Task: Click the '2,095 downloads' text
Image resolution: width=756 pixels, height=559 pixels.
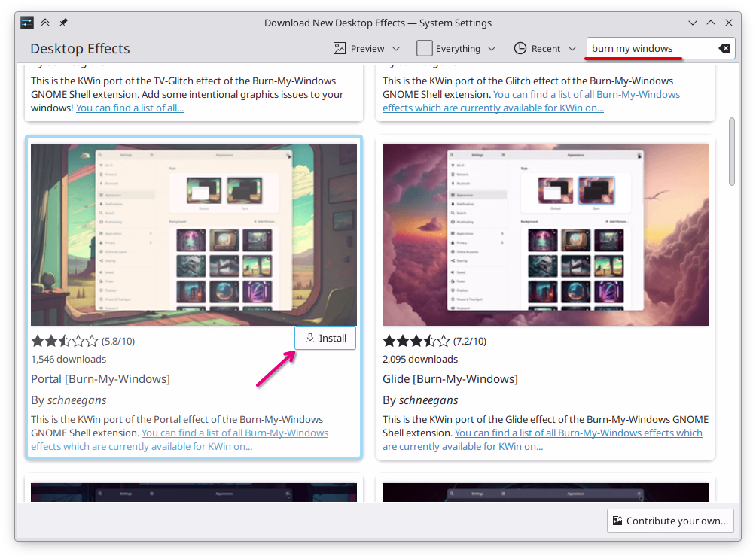Action: point(420,360)
